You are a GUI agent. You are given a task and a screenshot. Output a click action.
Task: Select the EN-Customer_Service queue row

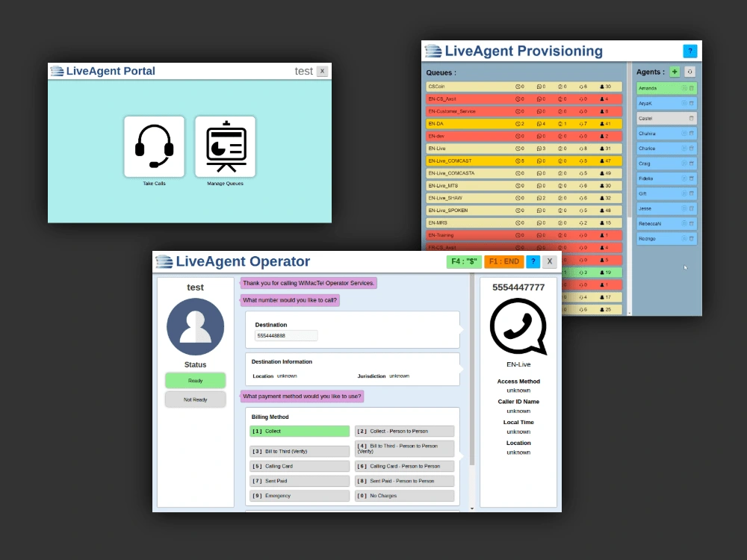pyautogui.click(x=524, y=111)
